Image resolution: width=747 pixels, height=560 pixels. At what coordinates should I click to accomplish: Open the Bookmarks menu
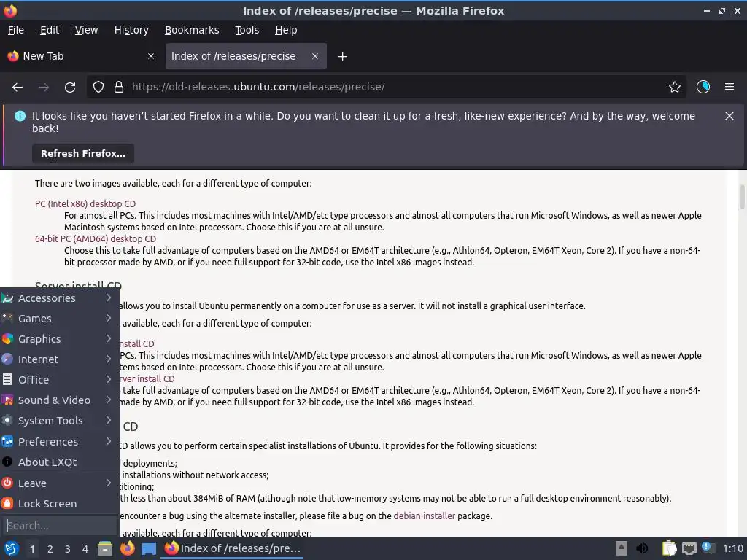pos(192,30)
